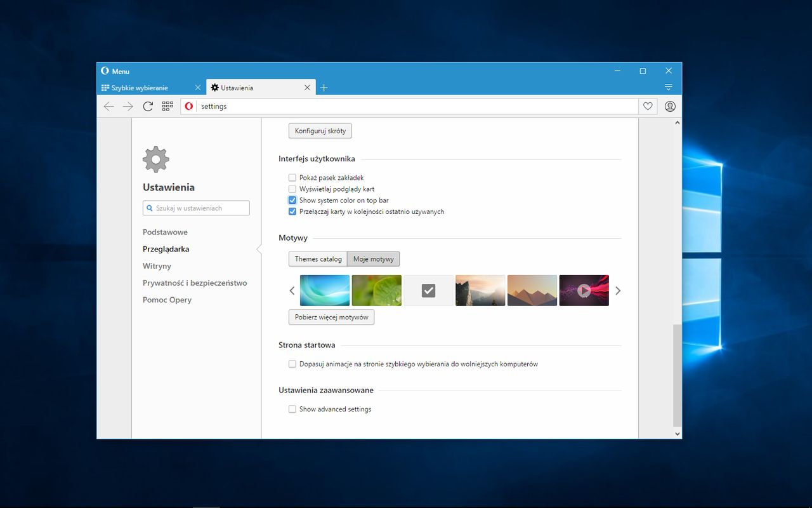Click the tab menu icon at top right
Screen dimensions: 812x508
(668, 87)
